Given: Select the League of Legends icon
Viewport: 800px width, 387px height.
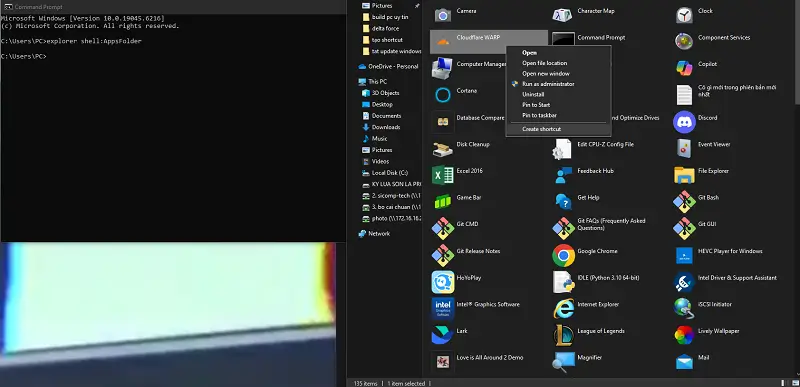Looking at the screenshot, I should tap(563, 335).
